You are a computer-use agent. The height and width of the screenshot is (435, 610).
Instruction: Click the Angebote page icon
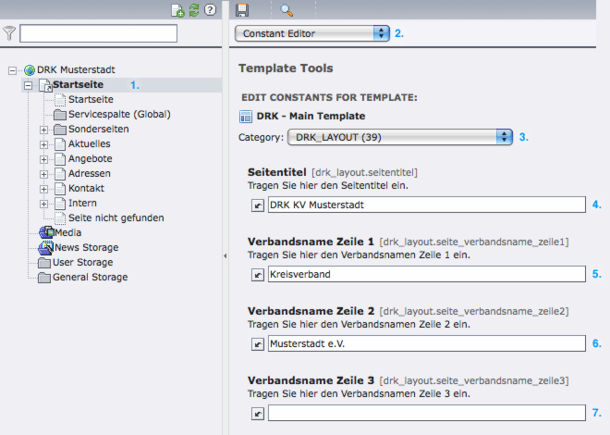60,159
